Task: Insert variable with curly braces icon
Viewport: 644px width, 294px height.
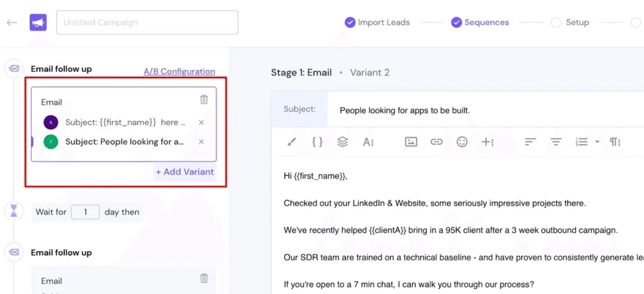Action: point(317,142)
